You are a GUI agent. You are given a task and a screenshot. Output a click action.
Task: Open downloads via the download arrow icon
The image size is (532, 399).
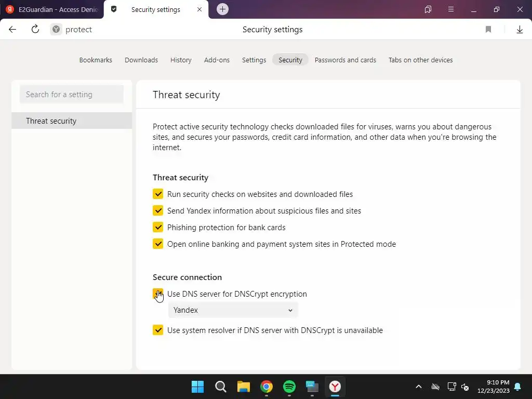point(520,30)
